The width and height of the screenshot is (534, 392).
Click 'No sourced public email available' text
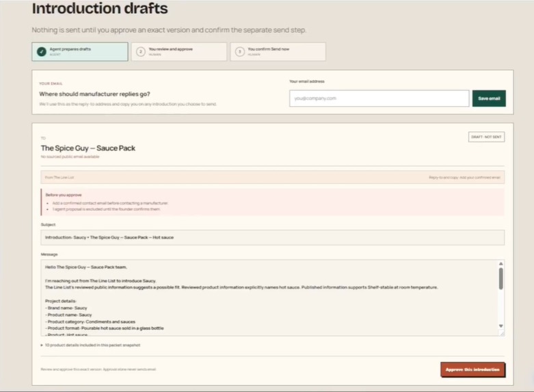[x=70, y=157]
